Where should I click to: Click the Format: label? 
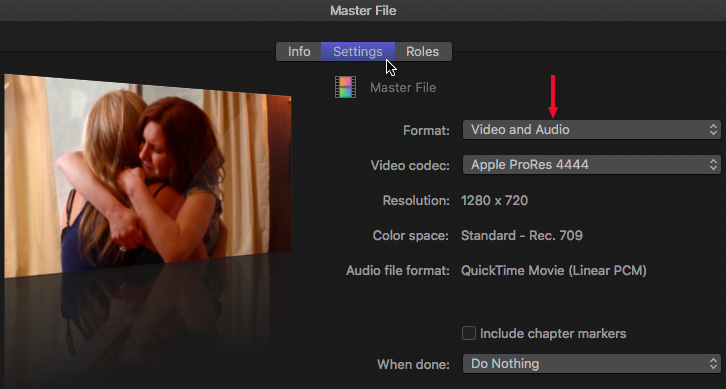pyautogui.click(x=426, y=131)
